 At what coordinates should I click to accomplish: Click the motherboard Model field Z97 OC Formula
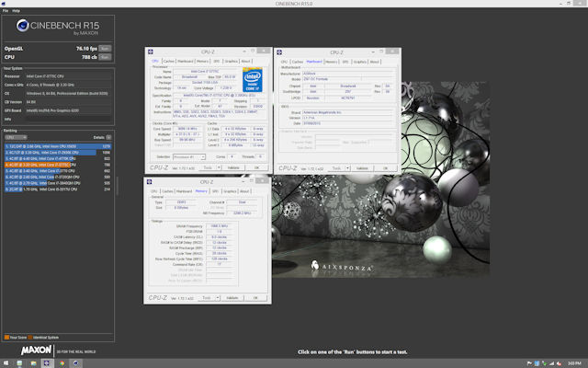tap(332, 79)
